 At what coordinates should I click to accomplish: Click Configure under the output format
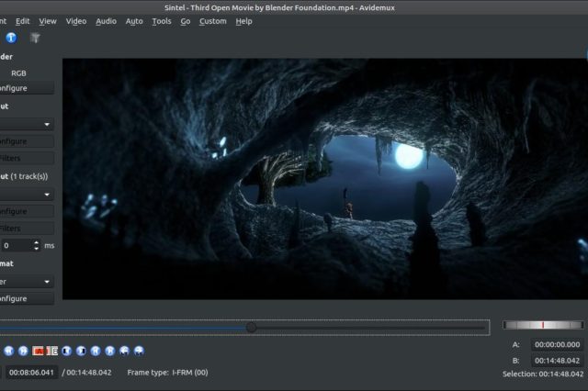(27, 298)
